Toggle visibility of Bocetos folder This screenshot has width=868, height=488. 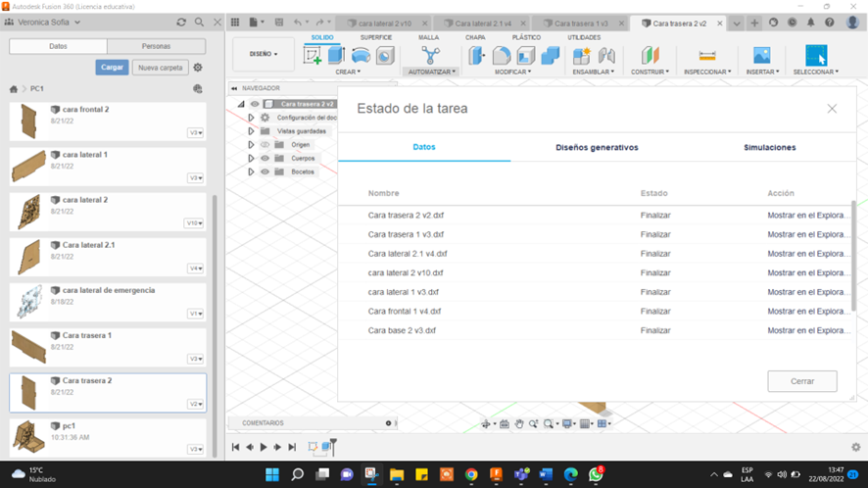point(265,171)
